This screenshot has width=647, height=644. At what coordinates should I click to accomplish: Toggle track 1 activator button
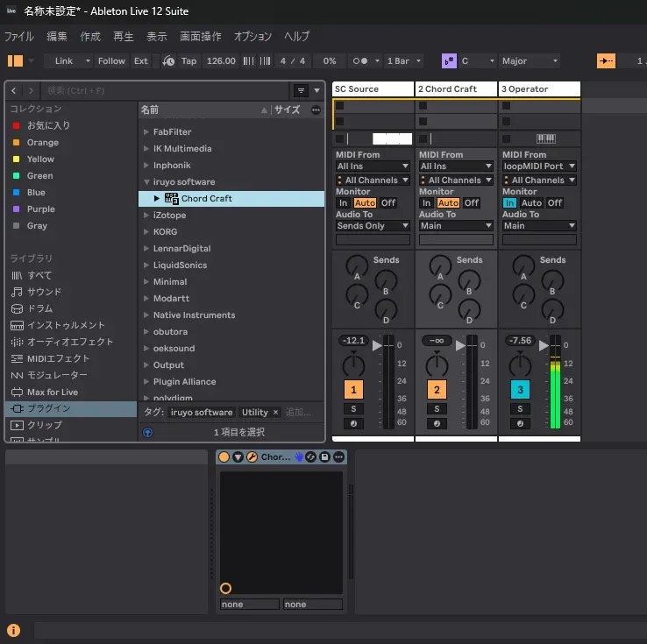point(353,390)
